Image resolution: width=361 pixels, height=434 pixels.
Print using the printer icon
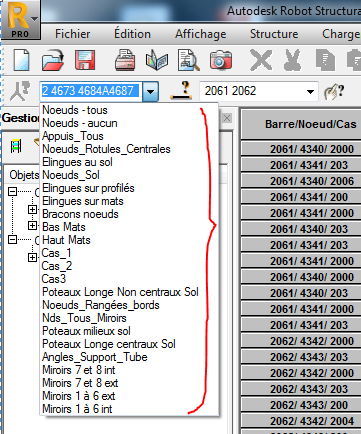[x=125, y=60]
